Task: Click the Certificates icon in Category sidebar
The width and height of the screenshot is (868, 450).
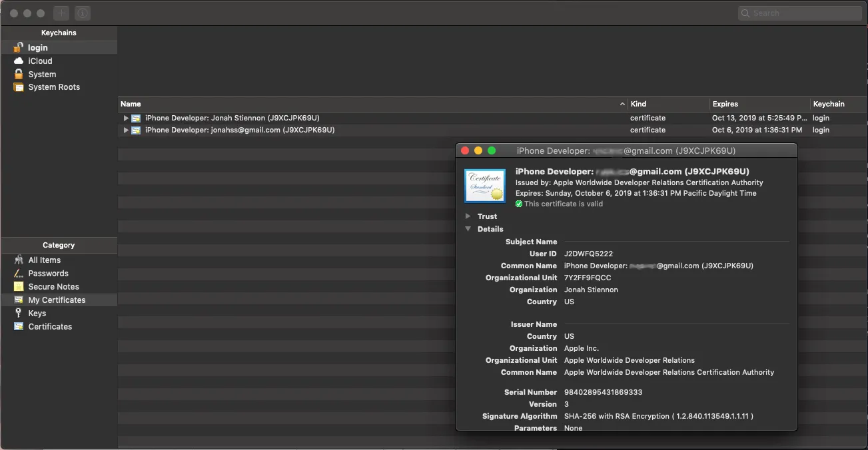Action: click(x=19, y=326)
